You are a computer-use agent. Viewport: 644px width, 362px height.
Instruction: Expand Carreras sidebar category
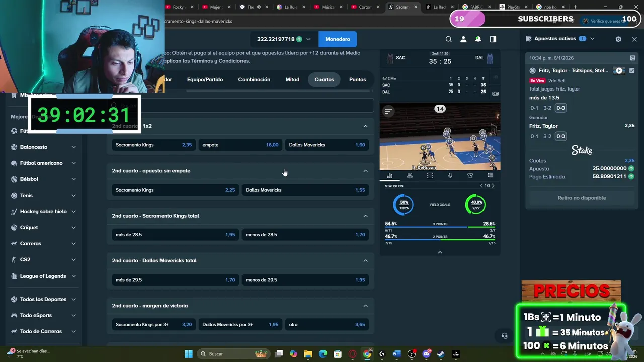pyautogui.click(x=73, y=244)
